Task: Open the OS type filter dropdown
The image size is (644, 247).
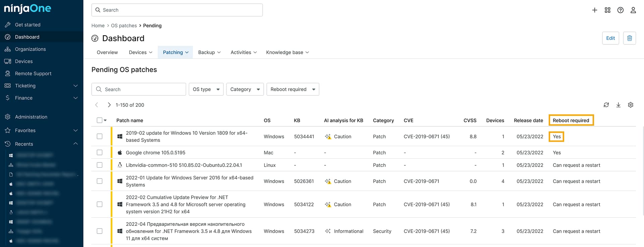Action: (x=206, y=89)
